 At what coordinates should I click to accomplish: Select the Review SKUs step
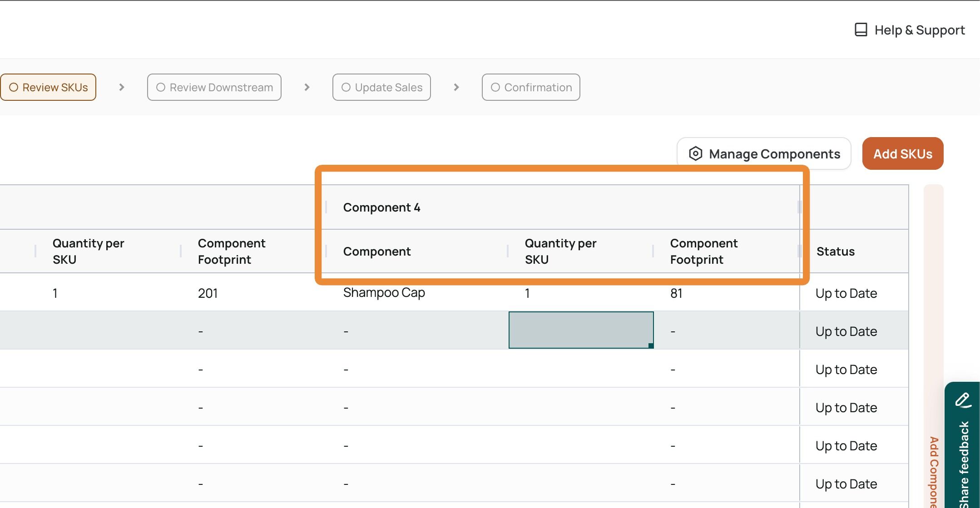(48, 87)
